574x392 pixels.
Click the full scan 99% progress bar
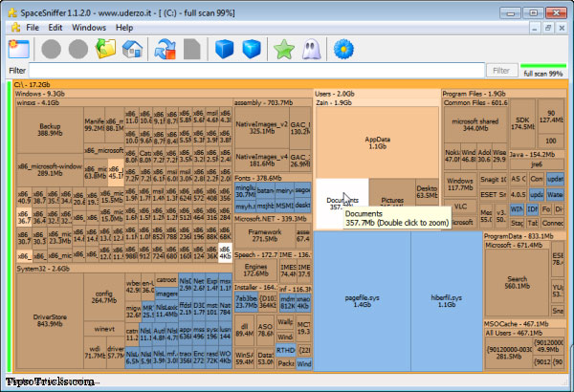(x=543, y=71)
